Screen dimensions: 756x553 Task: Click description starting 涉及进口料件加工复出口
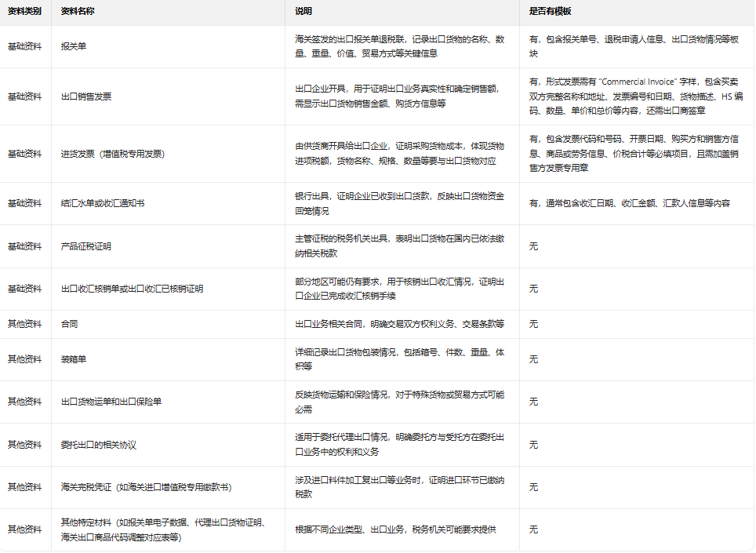(x=400, y=487)
